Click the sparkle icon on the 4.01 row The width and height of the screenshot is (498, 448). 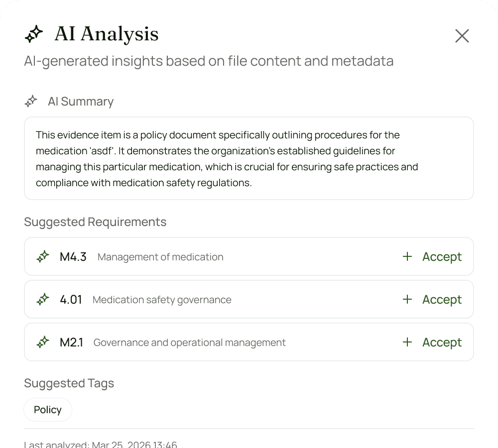[x=43, y=300]
